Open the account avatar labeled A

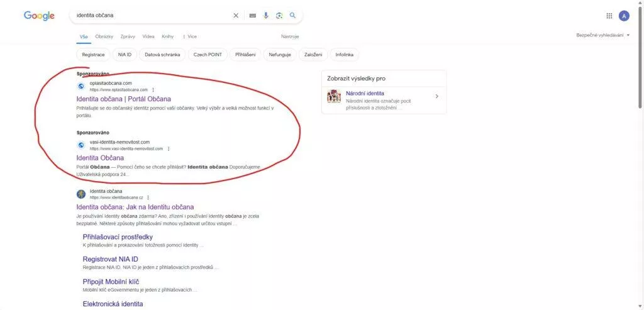[x=624, y=16]
